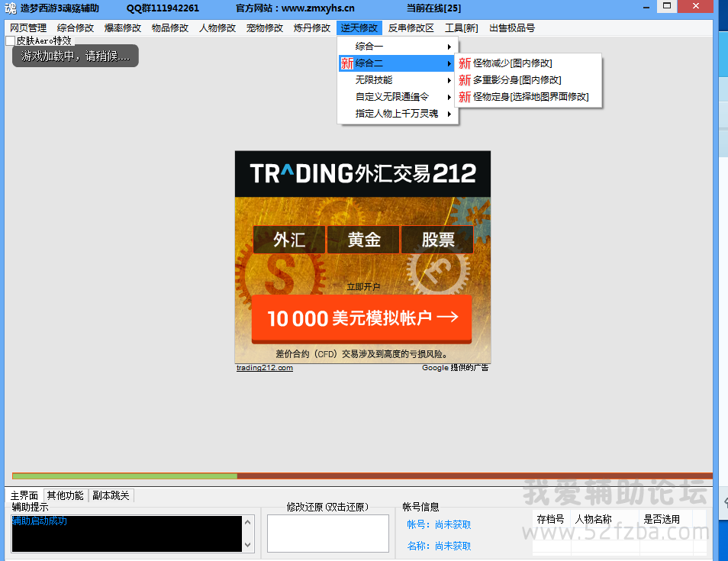Image resolution: width=728 pixels, height=561 pixels.
Task: Toggle the 皮肤Aero特效 checkbox
Action: click(x=11, y=41)
